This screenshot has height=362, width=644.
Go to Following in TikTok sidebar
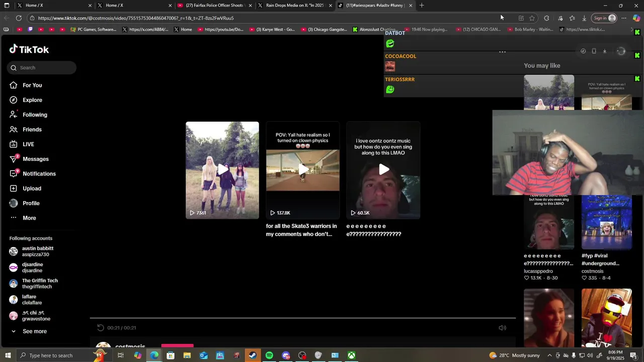28,115
